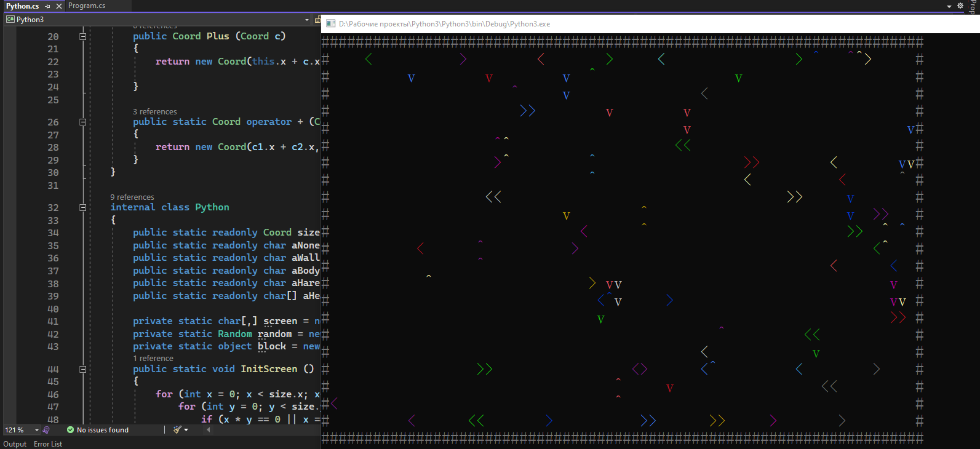This screenshot has height=449, width=980.
Task: Click the 'Python' class name on line 32
Action: tap(212, 207)
